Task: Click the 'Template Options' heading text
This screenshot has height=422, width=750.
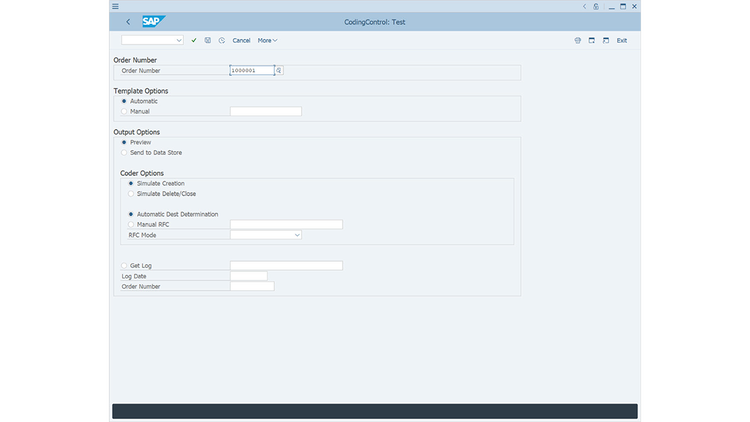Action: (x=141, y=91)
